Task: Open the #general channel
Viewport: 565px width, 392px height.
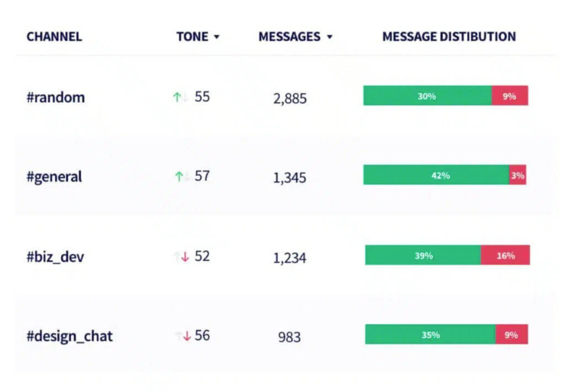Action: (x=55, y=177)
